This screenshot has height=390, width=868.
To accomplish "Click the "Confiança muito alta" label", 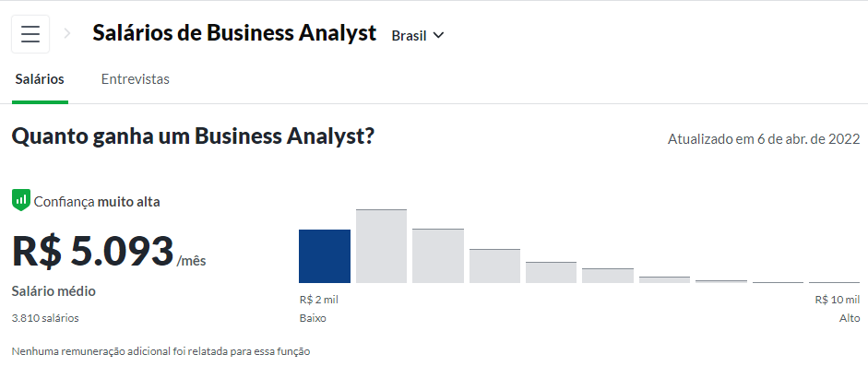I will 97,201.
